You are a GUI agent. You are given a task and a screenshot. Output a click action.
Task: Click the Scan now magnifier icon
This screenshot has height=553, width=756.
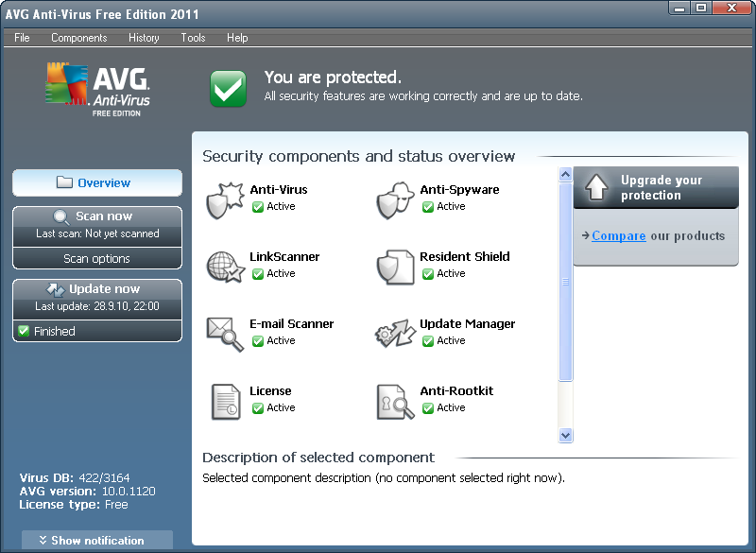coord(60,217)
